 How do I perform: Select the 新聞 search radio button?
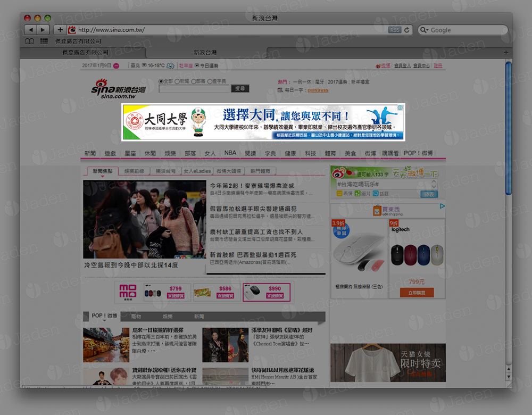(x=177, y=81)
